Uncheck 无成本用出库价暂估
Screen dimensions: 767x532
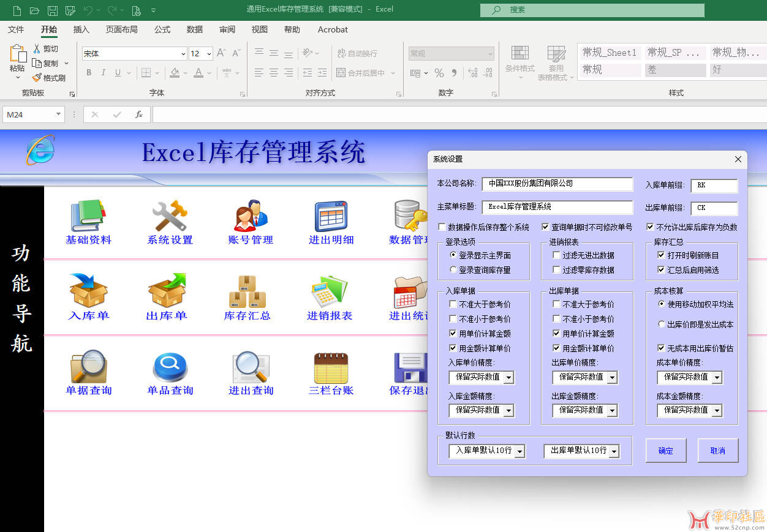coord(661,348)
